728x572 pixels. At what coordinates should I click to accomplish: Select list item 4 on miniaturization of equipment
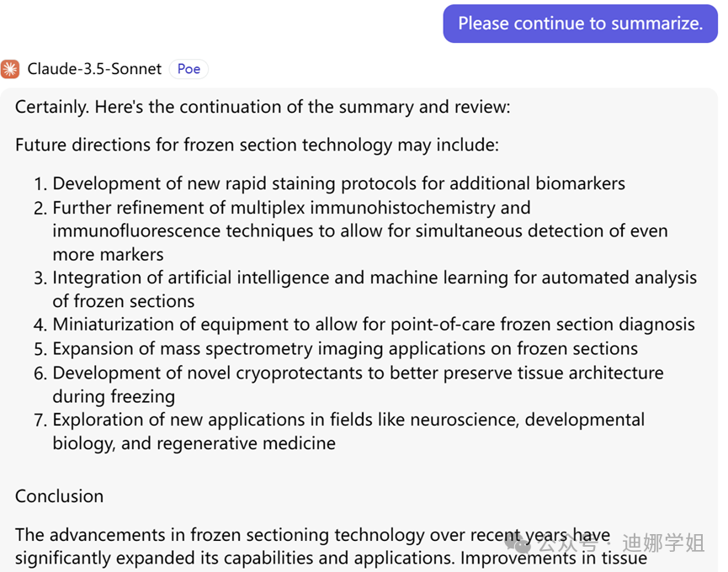374,325
